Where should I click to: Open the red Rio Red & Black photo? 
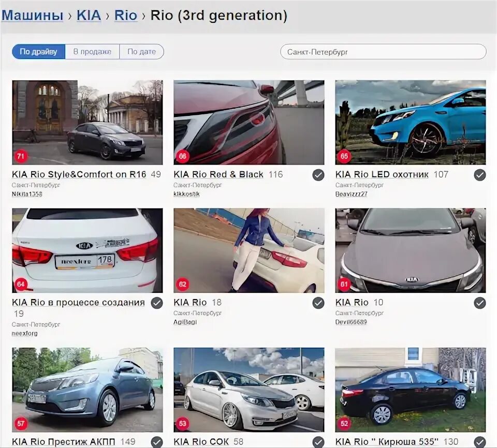click(x=249, y=122)
